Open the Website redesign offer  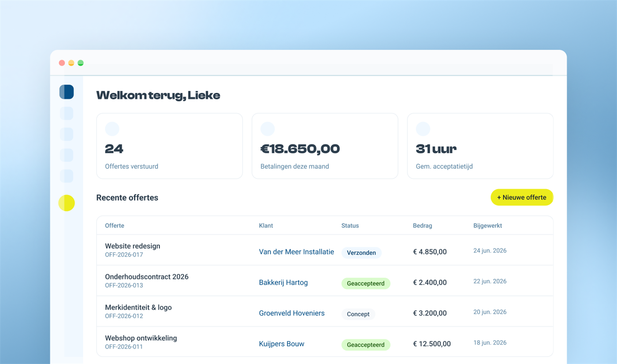tap(133, 246)
